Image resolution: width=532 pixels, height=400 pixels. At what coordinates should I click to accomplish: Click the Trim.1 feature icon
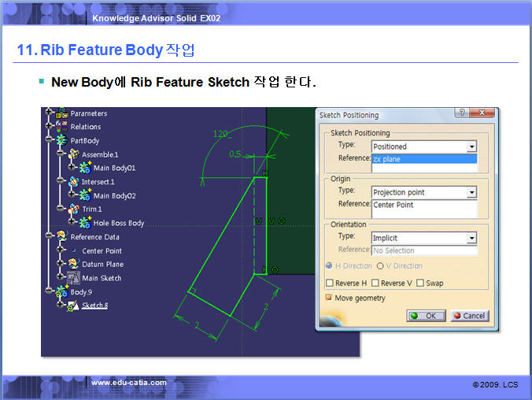(x=73, y=209)
